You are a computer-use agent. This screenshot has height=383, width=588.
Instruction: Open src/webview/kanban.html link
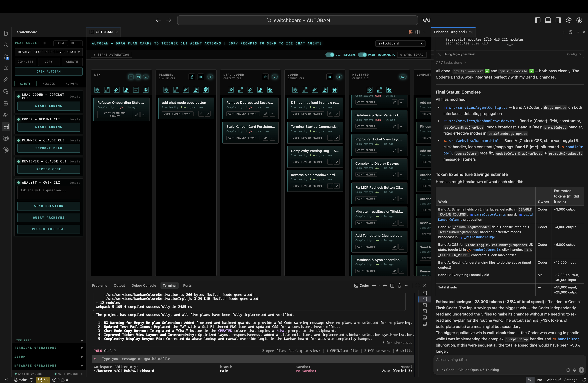[474, 141]
